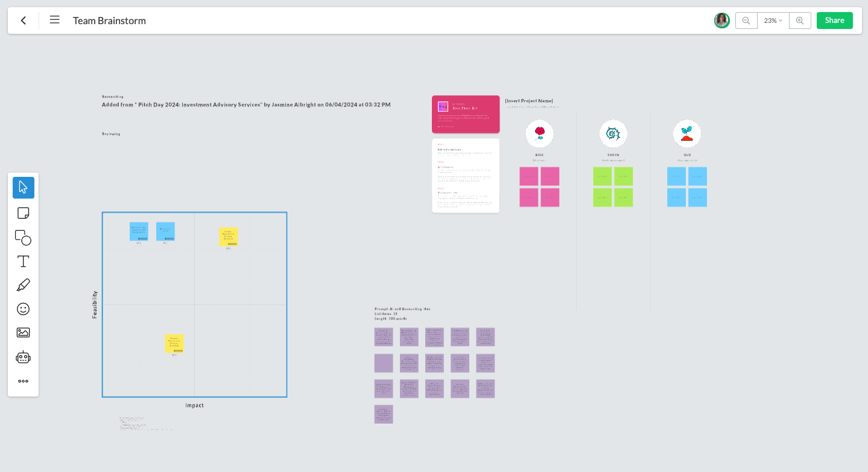Click the green Share button
Screen dimensions: 868x472
click(x=834, y=21)
